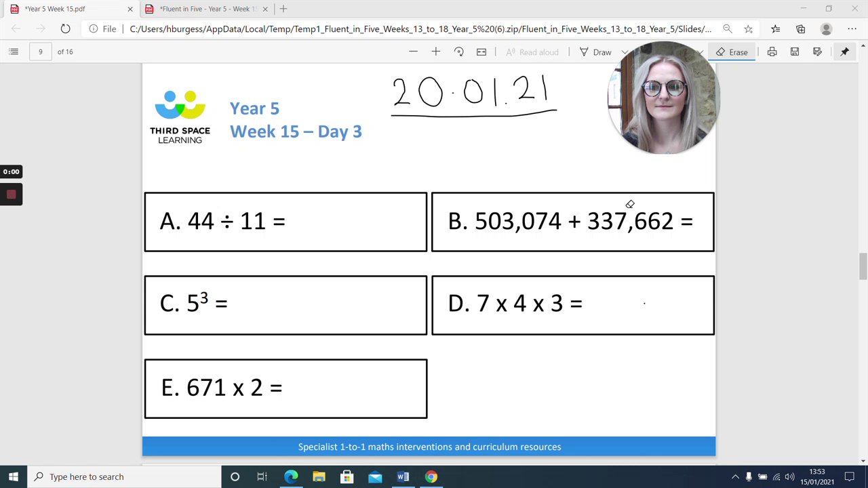
Task: Open Word from taskbar
Action: 403,476
